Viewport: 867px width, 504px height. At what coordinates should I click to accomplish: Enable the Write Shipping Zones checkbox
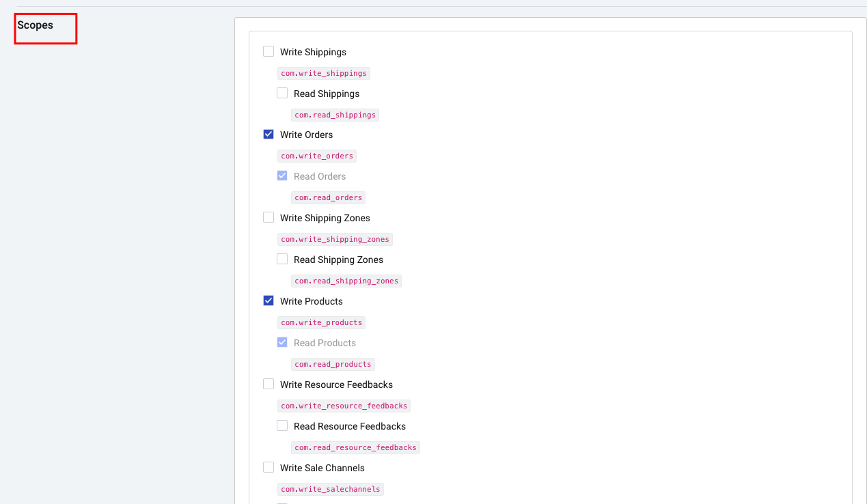pyautogui.click(x=269, y=218)
